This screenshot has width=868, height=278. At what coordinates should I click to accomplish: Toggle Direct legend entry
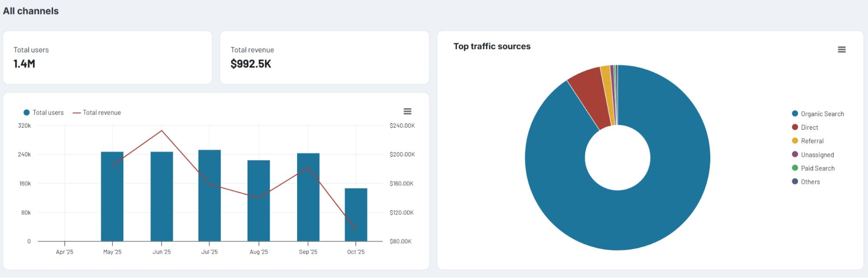[805, 127]
